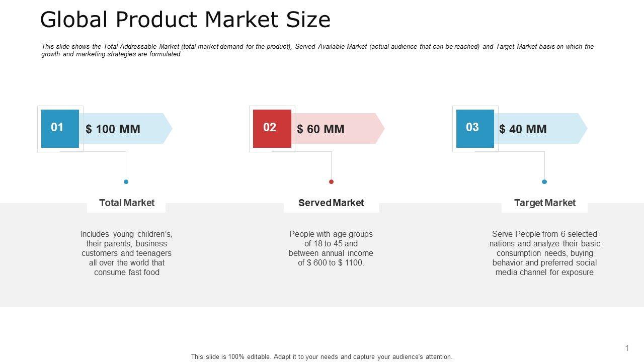Click the Target Market 6 selected nations description
Viewport: 644px width, 362px height.
click(x=544, y=253)
